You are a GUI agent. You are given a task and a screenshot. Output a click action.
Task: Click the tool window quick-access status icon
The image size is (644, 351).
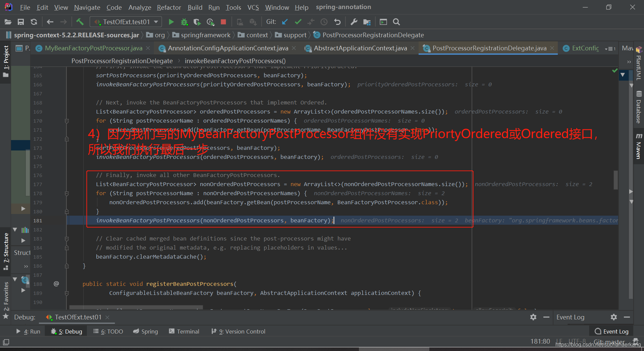(6, 342)
